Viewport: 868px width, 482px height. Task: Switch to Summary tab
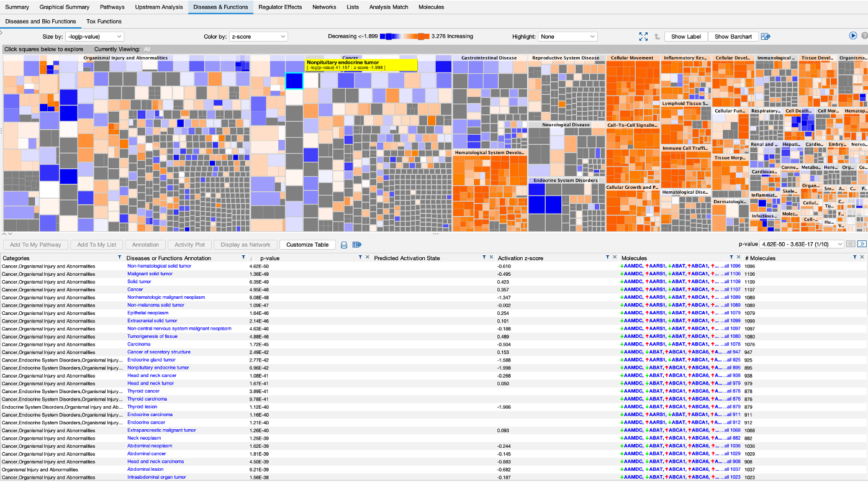pyautogui.click(x=17, y=7)
